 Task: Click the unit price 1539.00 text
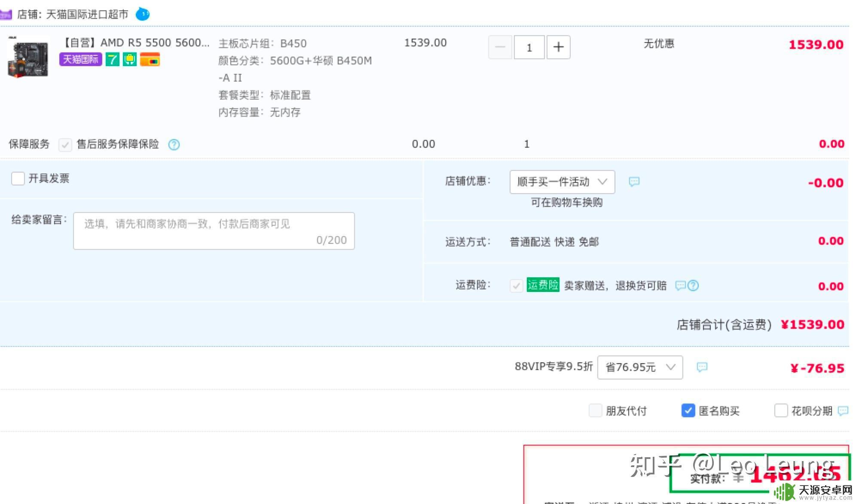pos(425,43)
